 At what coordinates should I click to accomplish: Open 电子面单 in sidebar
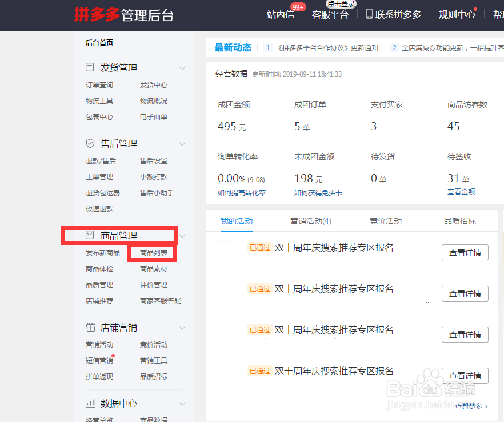[154, 117]
